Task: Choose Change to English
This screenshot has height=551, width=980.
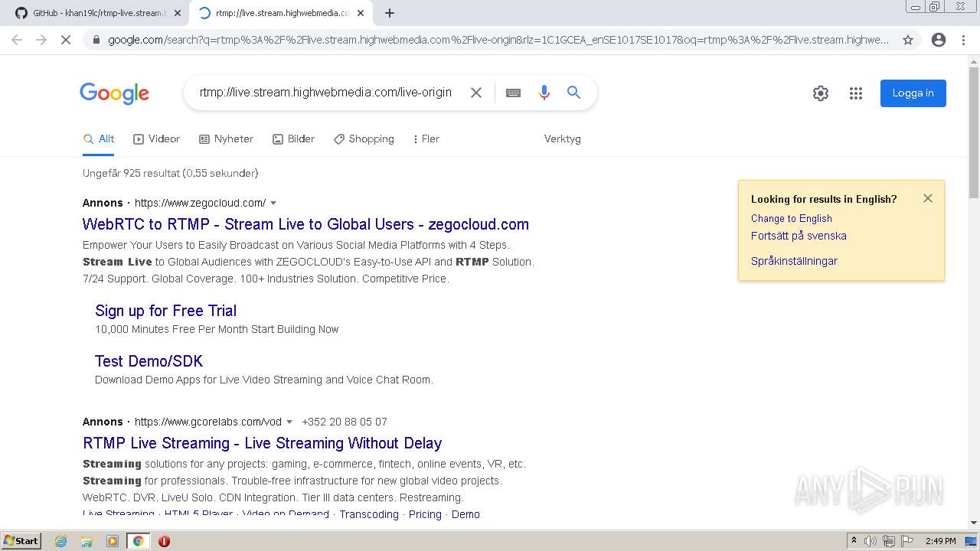Action: point(791,218)
